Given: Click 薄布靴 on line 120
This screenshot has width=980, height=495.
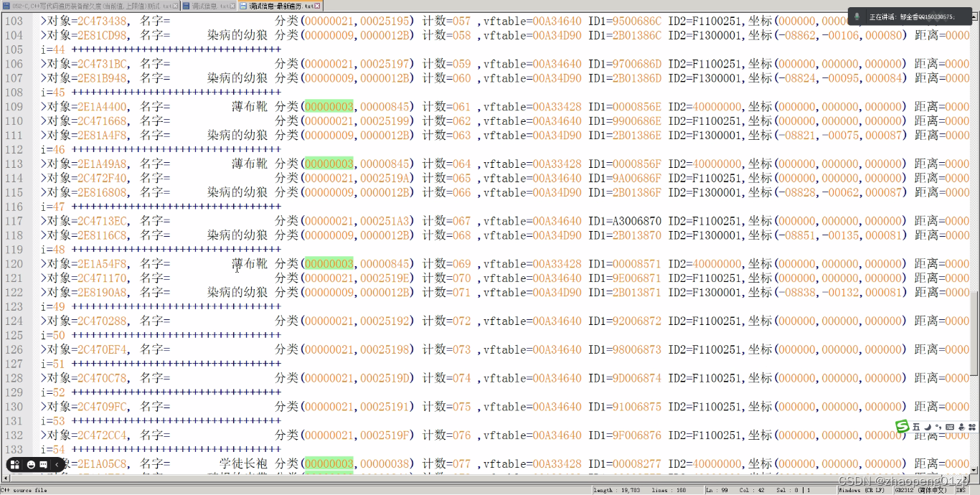Looking at the screenshot, I should pyautogui.click(x=250, y=264).
